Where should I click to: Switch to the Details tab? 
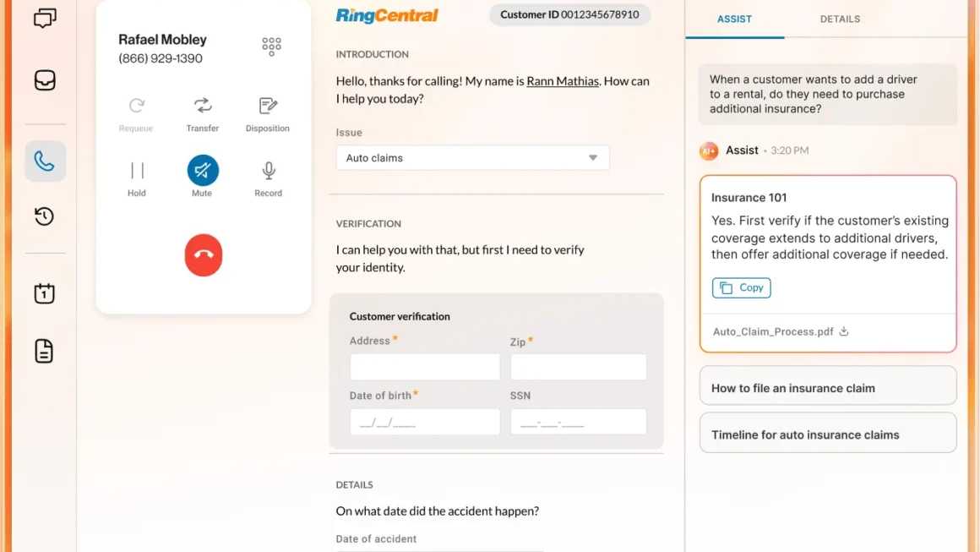(x=840, y=19)
